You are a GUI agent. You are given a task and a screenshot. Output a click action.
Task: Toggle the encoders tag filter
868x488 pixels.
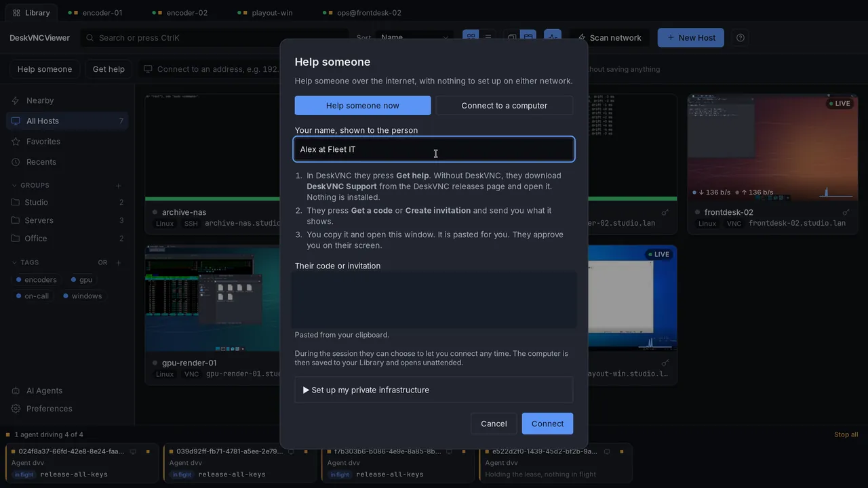click(37, 280)
